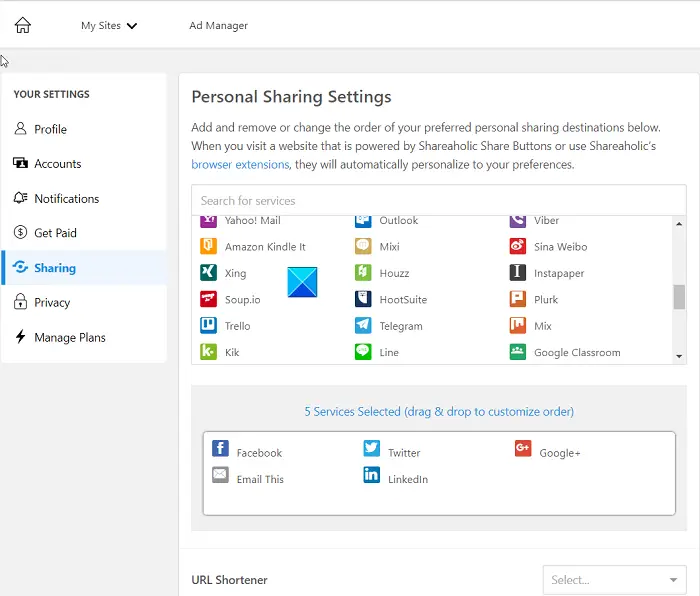Add the Viber service icon

[518, 221]
